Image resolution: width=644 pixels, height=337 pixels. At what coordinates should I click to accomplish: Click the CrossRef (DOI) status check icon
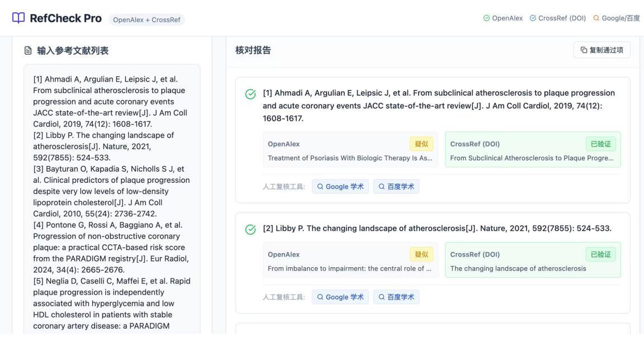(533, 18)
